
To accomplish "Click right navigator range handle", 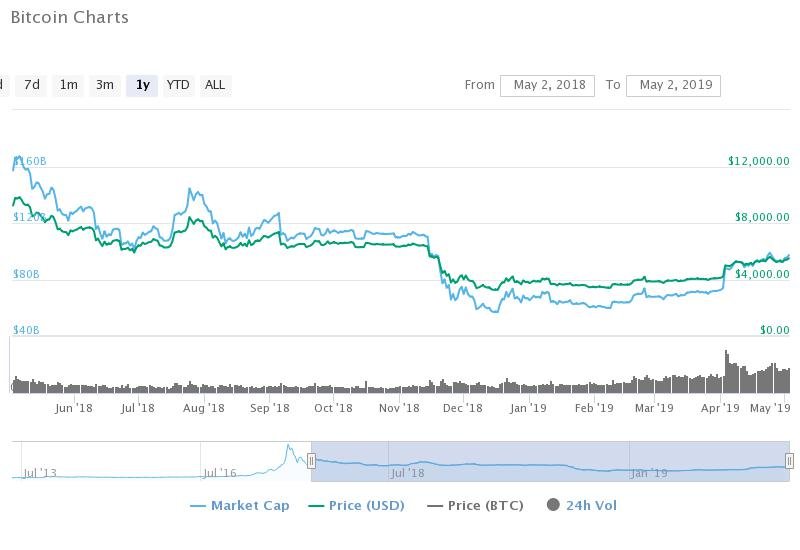I will [x=789, y=461].
